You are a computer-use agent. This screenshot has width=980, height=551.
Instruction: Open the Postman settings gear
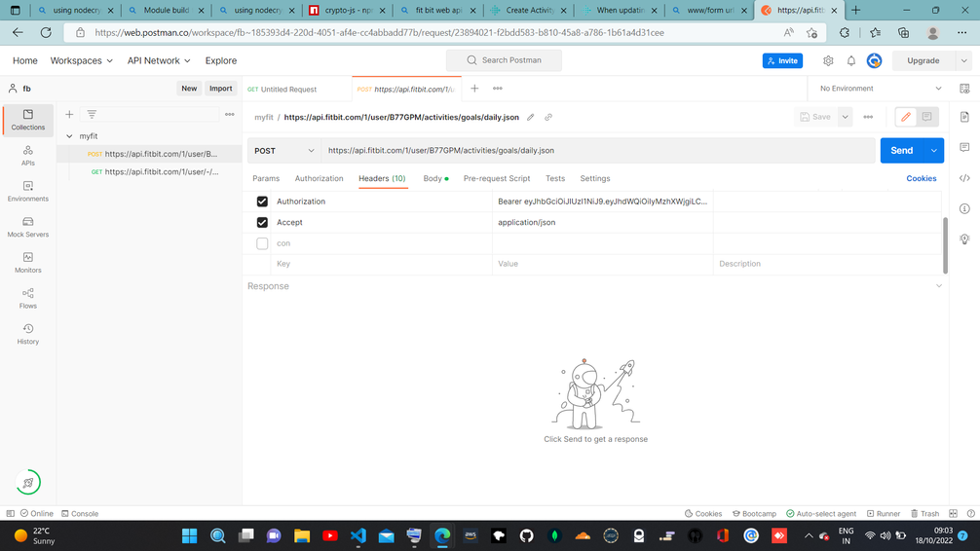828,60
